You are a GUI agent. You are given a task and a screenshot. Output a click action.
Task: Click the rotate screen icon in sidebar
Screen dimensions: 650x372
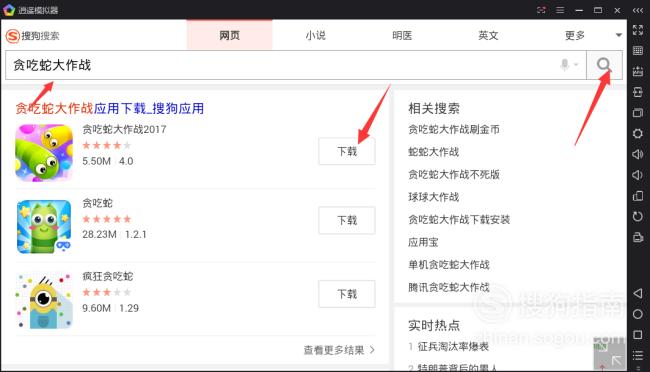[638, 216]
